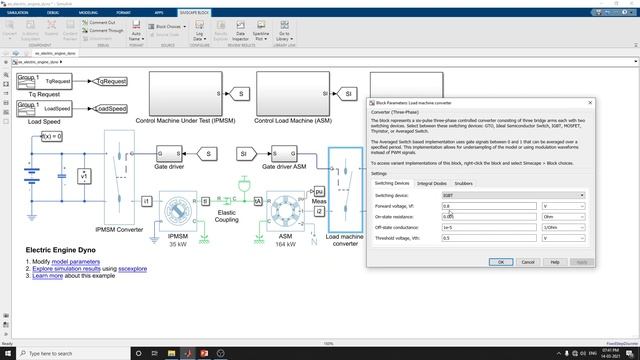Click the i1 current sensor block
This screenshot has width=640, height=360.
pos(147,201)
